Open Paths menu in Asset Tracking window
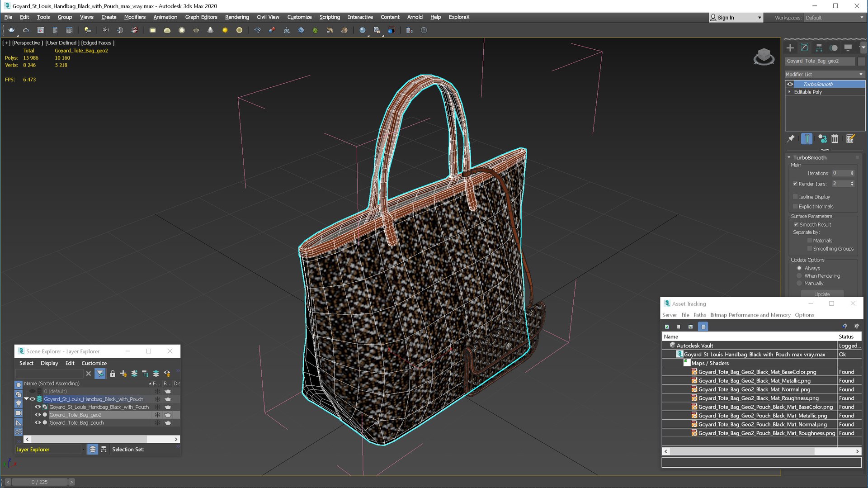The height and width of the screenshot is (488, 868). click(699, 315)
